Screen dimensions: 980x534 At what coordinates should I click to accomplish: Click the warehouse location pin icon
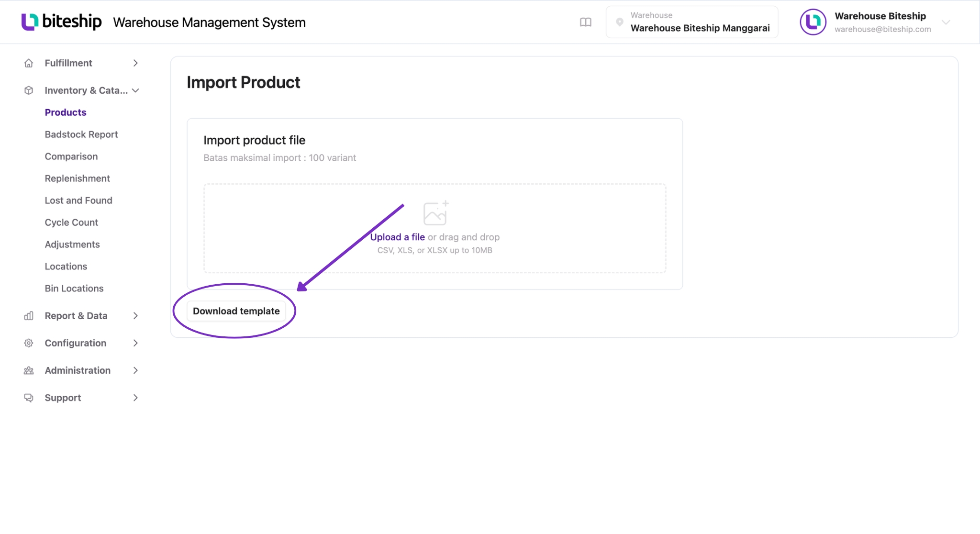click(x=620, y=22)
